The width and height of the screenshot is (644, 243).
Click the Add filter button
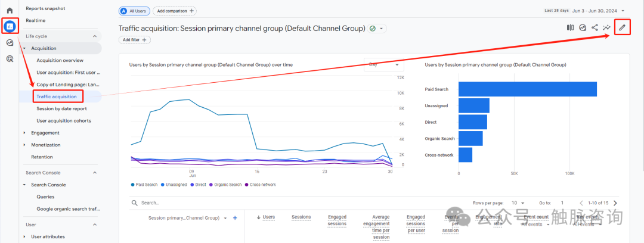pyautogui.click(x=135, y=40)
